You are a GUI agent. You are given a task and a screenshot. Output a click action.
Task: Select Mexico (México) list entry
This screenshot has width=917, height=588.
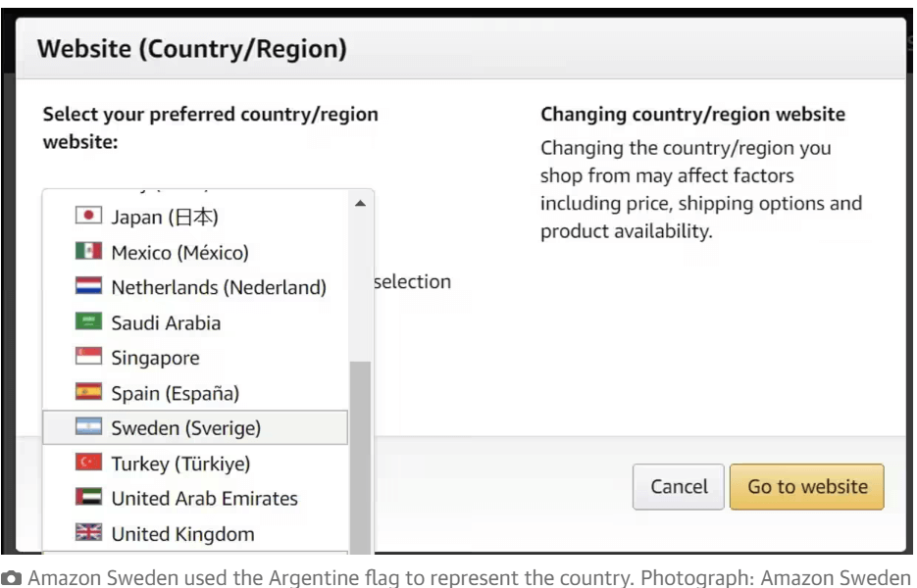[x=179, y=252]
